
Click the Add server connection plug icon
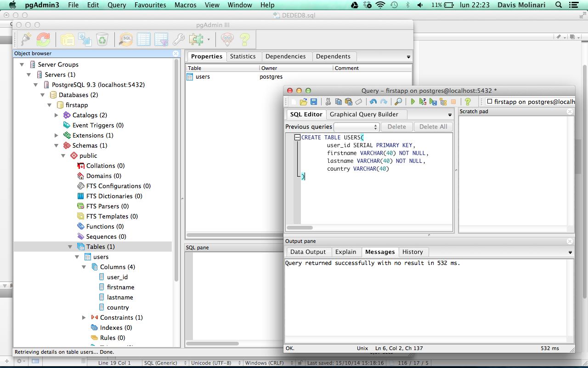[26, 40]
